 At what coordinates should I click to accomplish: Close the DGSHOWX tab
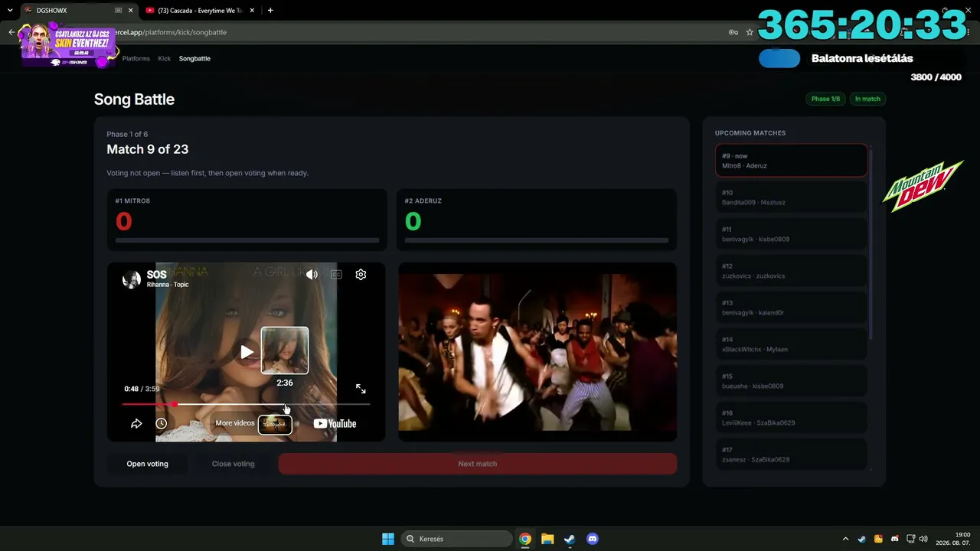tap(131, 11)
